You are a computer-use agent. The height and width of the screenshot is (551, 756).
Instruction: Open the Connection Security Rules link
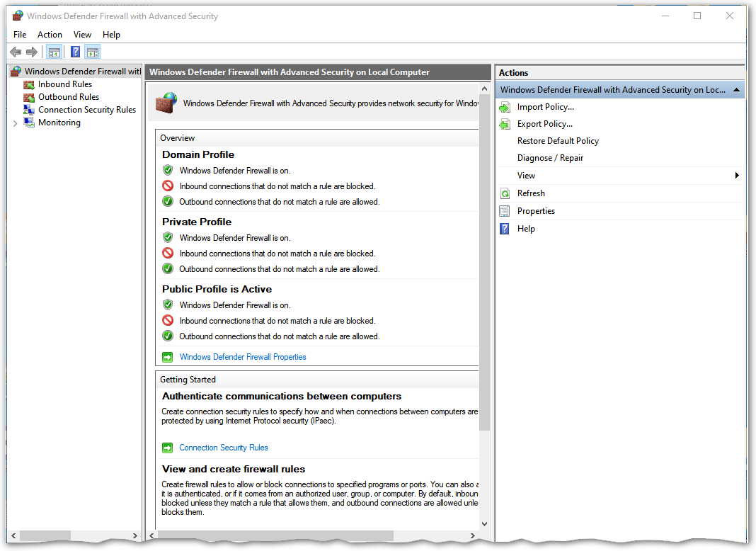[x=224, y=448]
